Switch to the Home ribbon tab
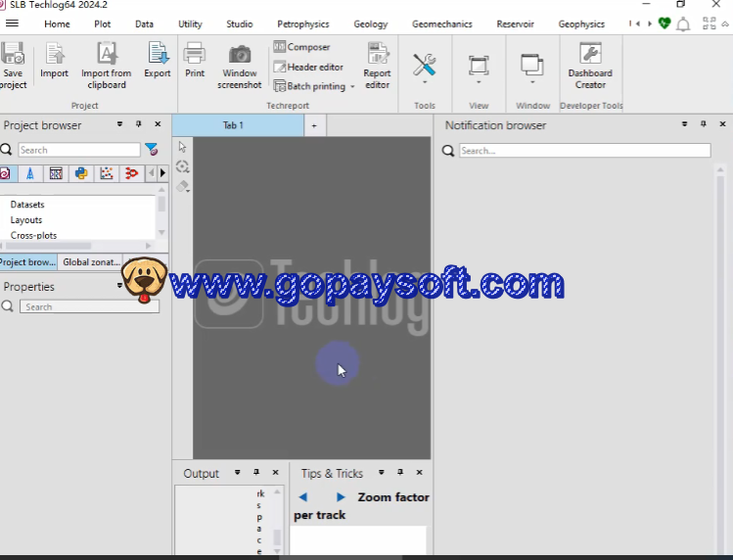This screenshot has width=733, height=560. coord(57,23)
